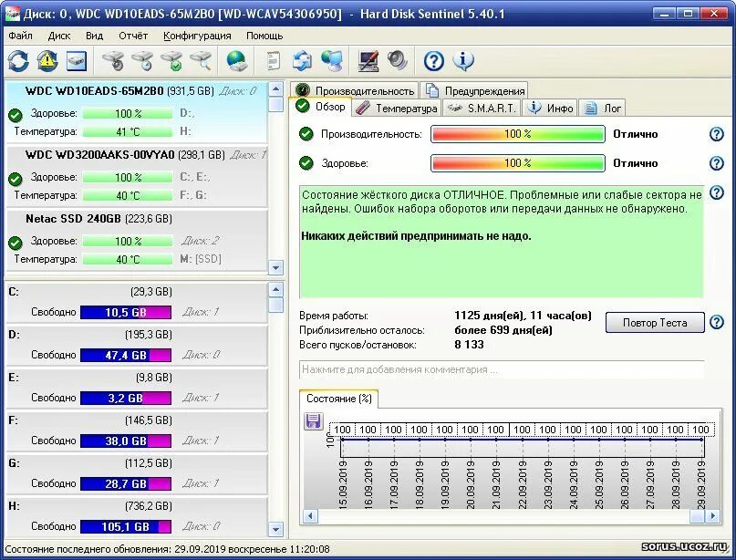This screenshot has width=736, height=560.
Task: Click the Повтор Теста button
Action: (655, 323)
